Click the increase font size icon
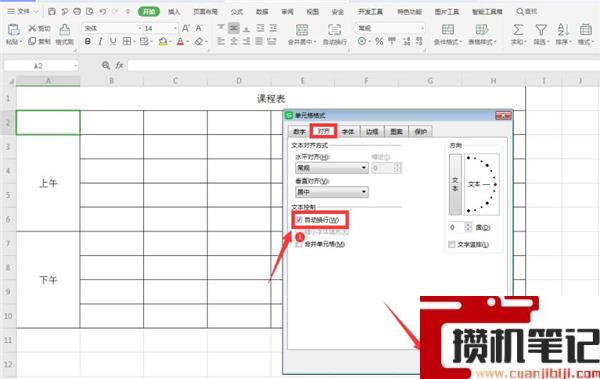This screenshot has height=379, width=600. (x=186, y=28)
